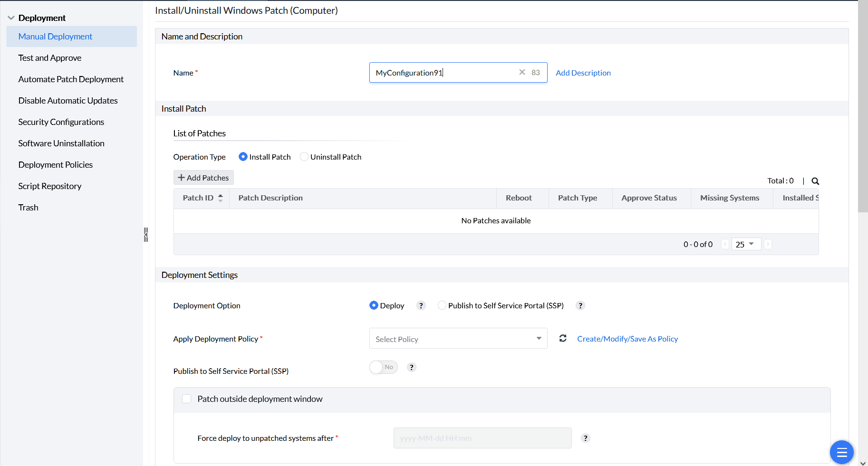Sort the table by Patch ID

pos(220,198)
